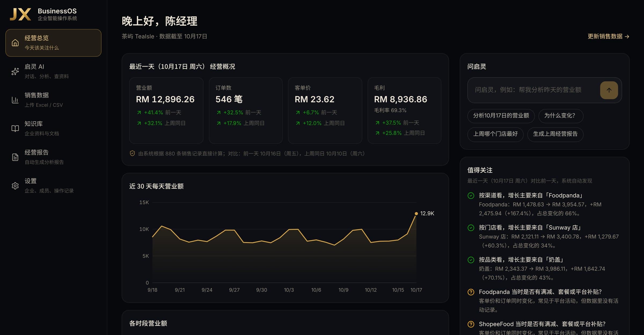Image resolution: width=644 pixels, height=335 pixels.
Task: Select the 为什么变化? suggestion chip
Action: [561, 116]
